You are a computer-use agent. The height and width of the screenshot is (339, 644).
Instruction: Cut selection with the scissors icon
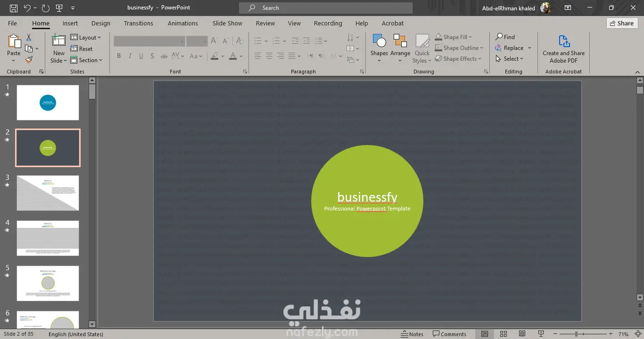[29, 38]
